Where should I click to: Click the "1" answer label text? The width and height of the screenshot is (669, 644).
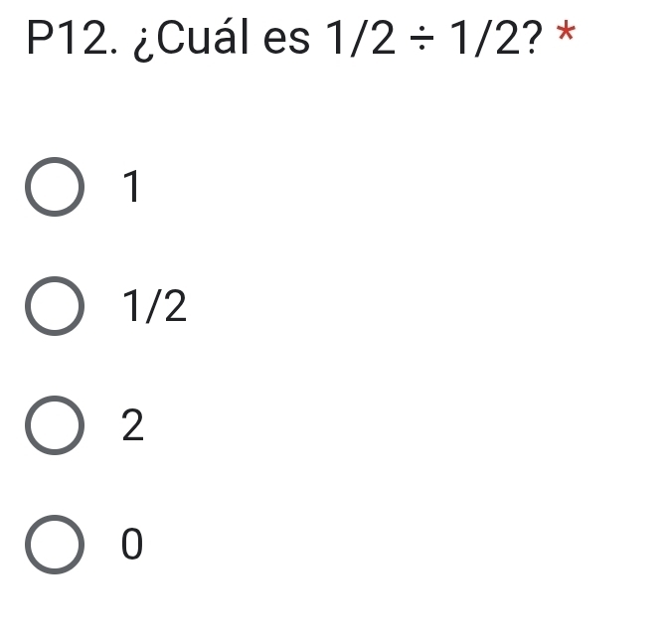point(131,186)
